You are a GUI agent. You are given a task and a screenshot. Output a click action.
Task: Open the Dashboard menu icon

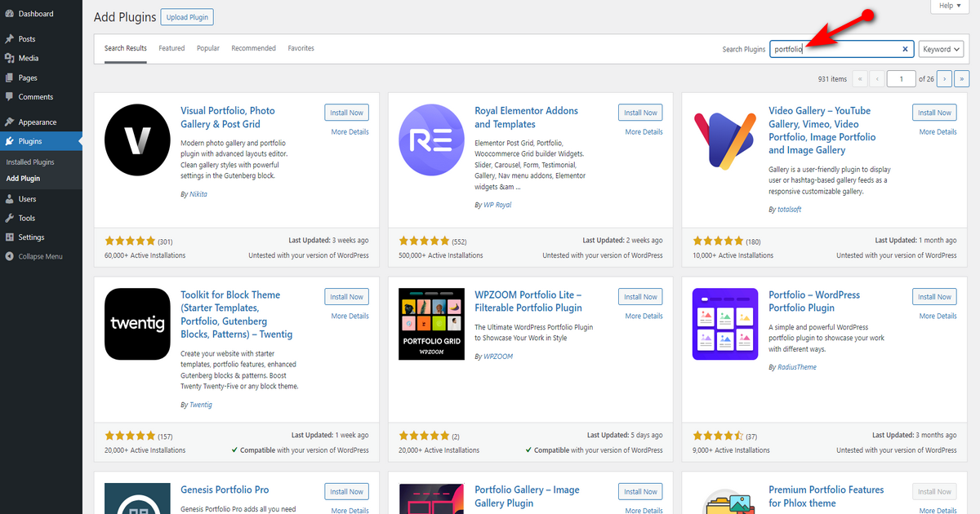(x=9, y=14)
